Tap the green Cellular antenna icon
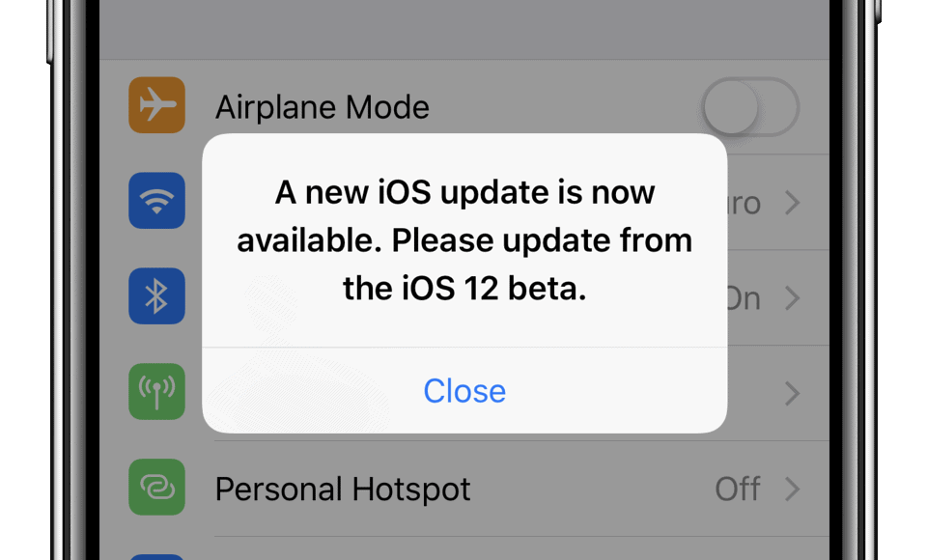 click(156, 391)
